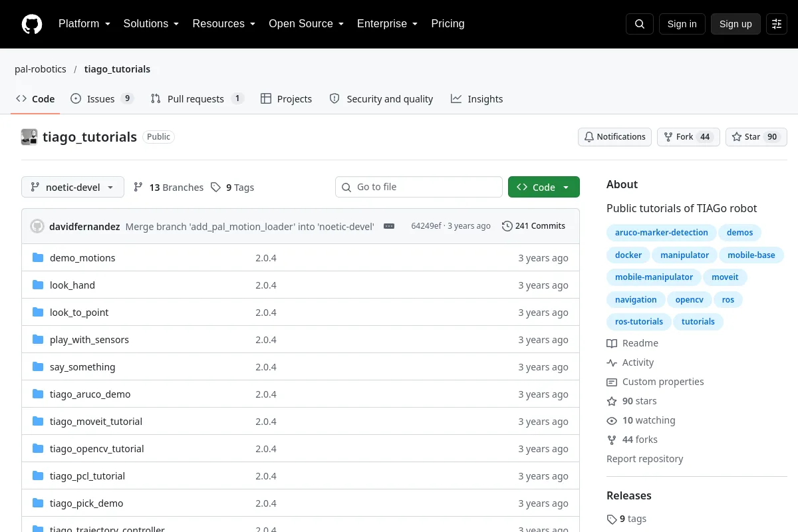This screenshot has width=798, height=532.
Task: Select the mobile-base topic tag
Action: click(751, 255)
